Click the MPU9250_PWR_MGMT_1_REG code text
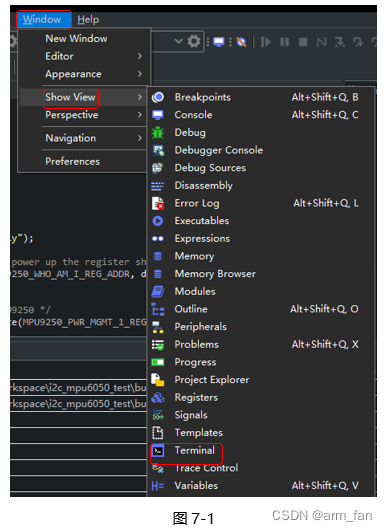Screen dimensions: 387x531 coord(85,322)
